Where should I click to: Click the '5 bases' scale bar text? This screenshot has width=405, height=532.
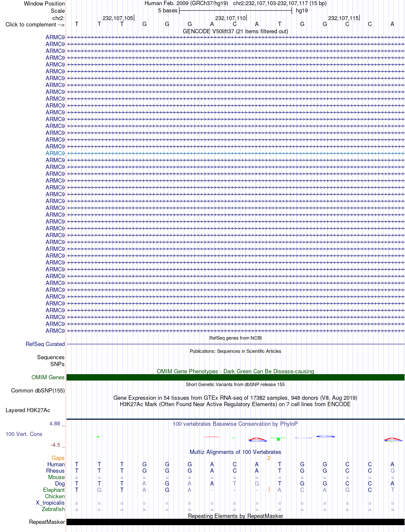168,10
